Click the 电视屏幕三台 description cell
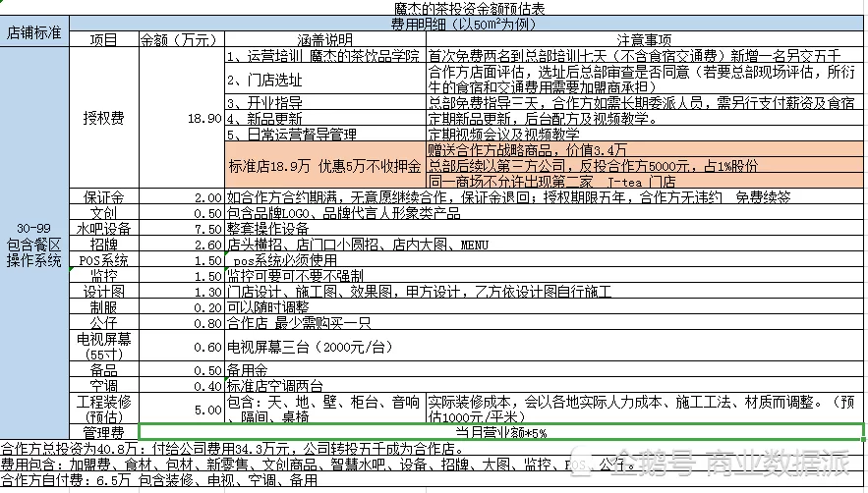Viewport: 868px width, 493px height. pos(546,347)
